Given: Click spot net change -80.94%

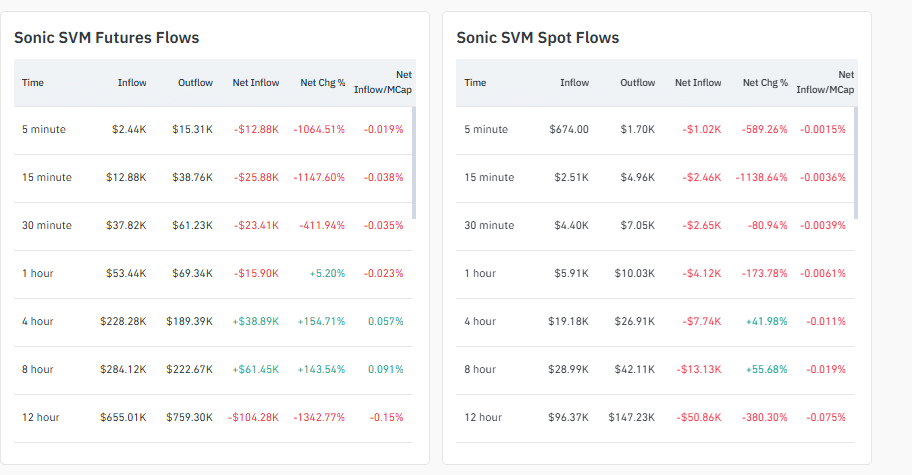Looking at the screenshot, I should point(767,225).
